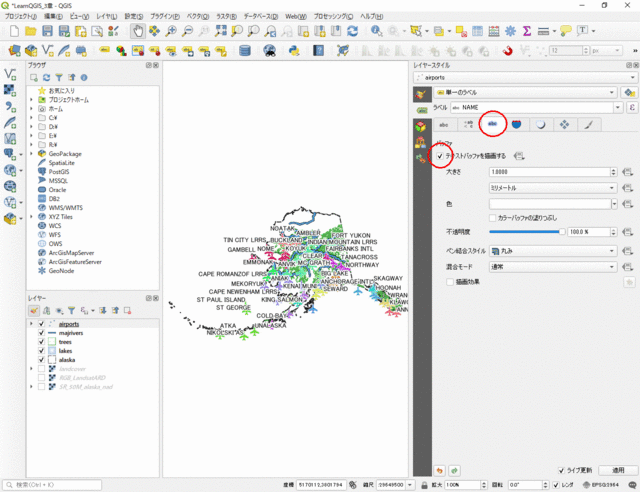Filter the Browser panel with the funnel icon
640x492 pixels.
click(59, 78)
